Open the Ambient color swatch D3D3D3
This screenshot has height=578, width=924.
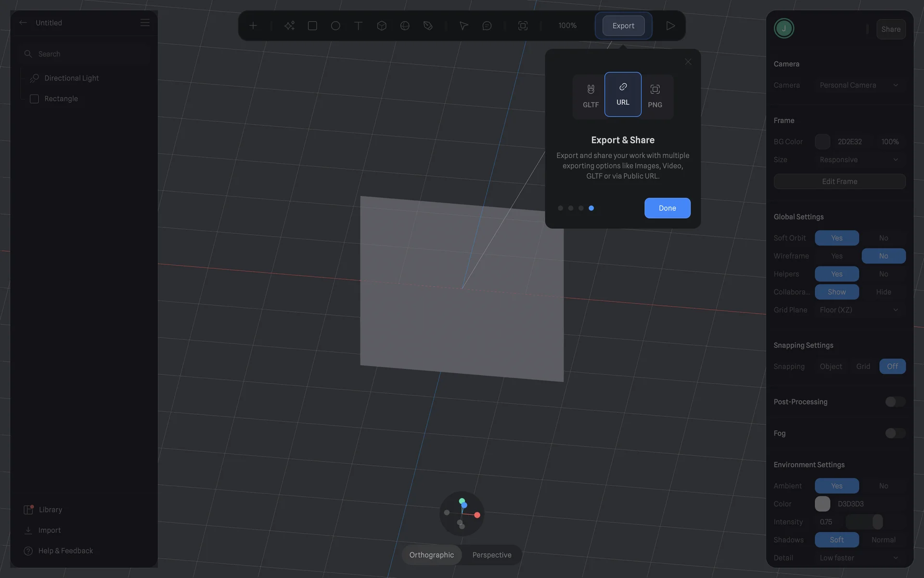[822, 504]
